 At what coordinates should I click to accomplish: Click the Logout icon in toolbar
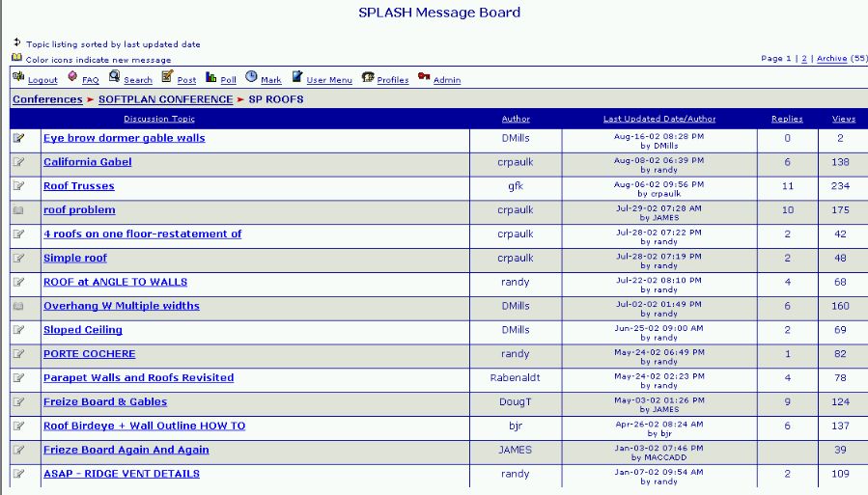(18, 77)
